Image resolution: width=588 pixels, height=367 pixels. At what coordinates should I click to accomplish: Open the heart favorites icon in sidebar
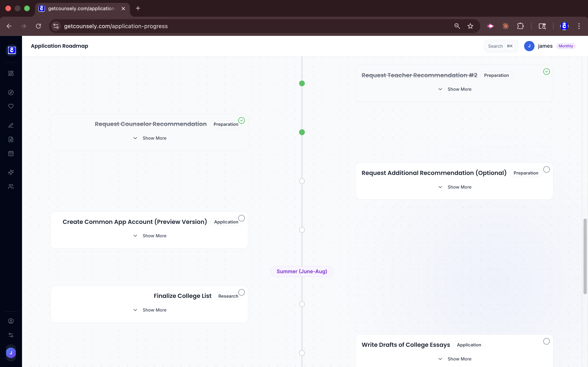tap(11, 106)
